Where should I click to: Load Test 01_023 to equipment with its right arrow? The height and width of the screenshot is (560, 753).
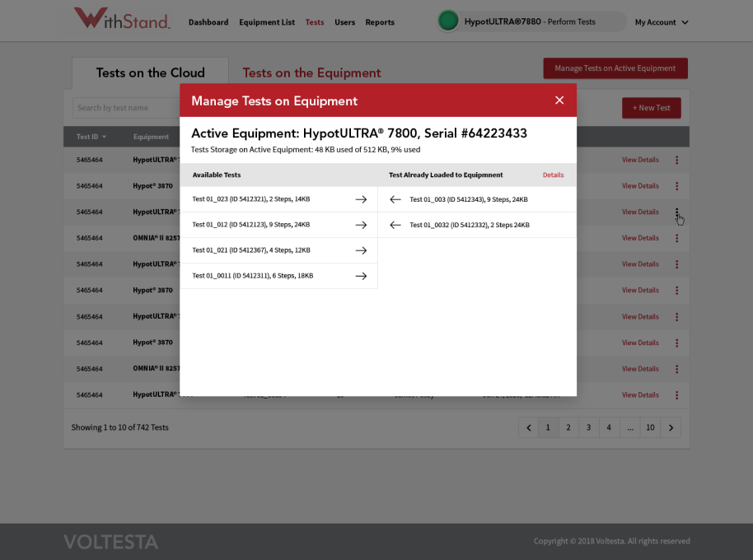pos(361,199)
